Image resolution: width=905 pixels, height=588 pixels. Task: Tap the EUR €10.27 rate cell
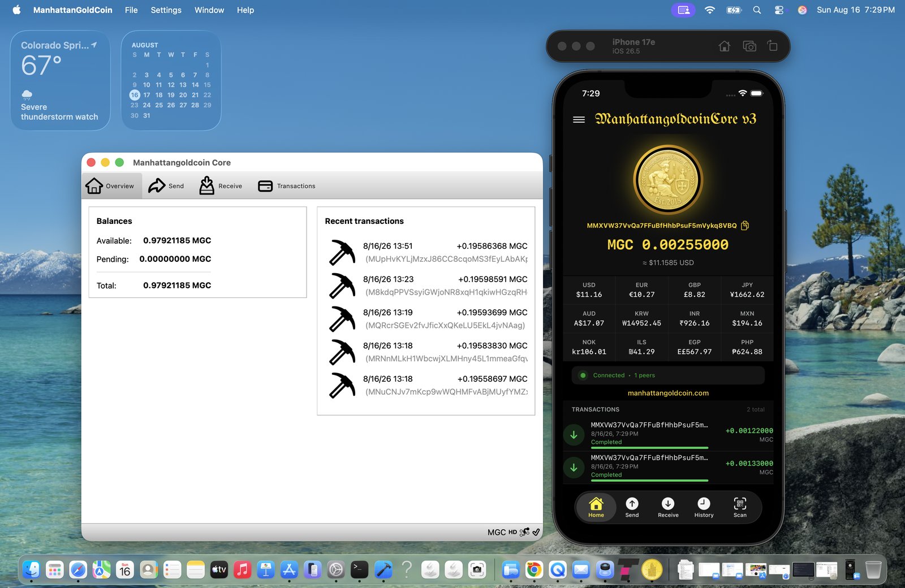tap(641, 290)
